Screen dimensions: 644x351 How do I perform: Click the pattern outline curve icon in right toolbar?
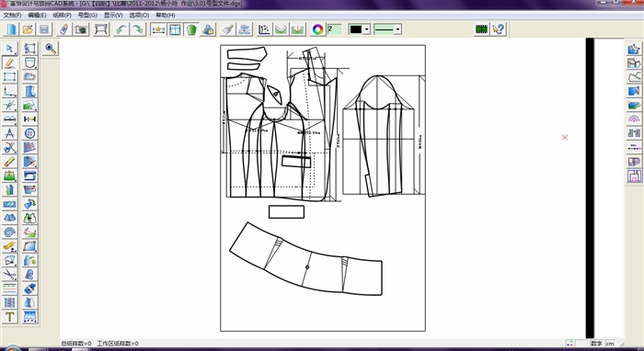634,76
